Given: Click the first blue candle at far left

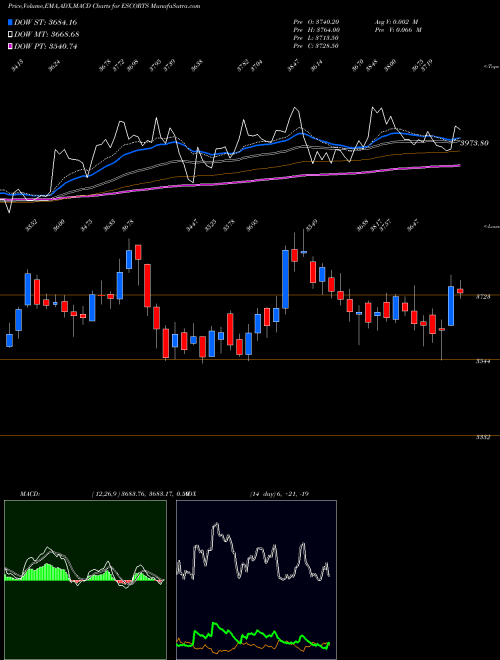Looking at the screenshot, I should [x=9, y=341].
